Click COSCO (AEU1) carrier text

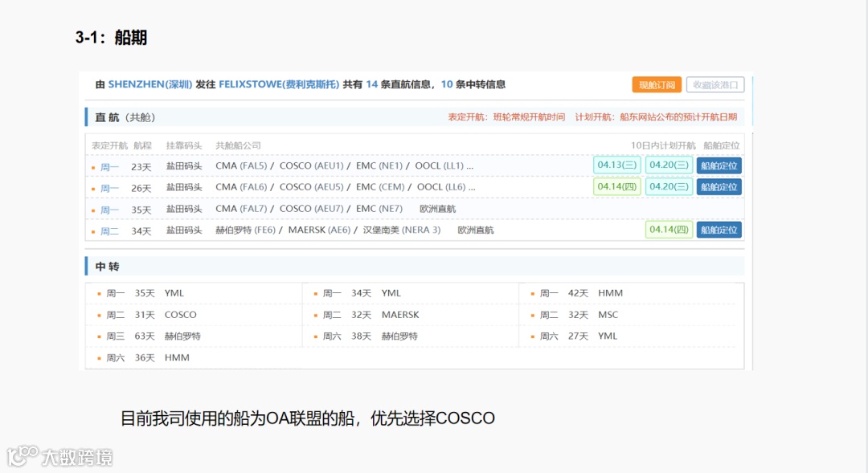coord(312,165)
